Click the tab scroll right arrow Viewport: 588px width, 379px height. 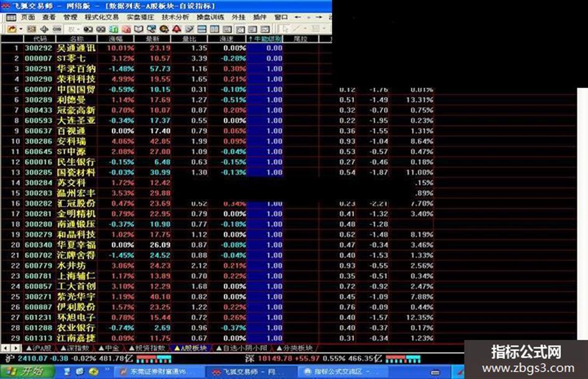pos(16,349)
